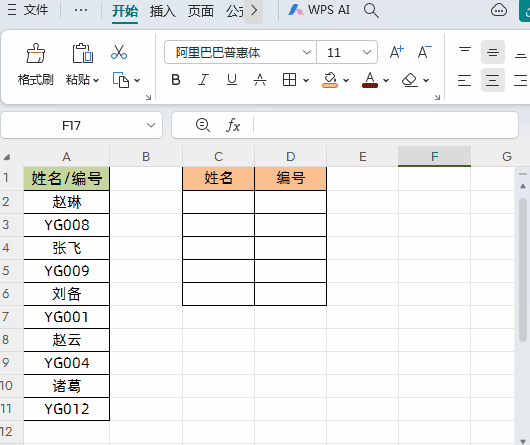Viewport: 530px width, 445px height.
Task: Click the cloud sync status icon
Action: (x=499, y=10)
